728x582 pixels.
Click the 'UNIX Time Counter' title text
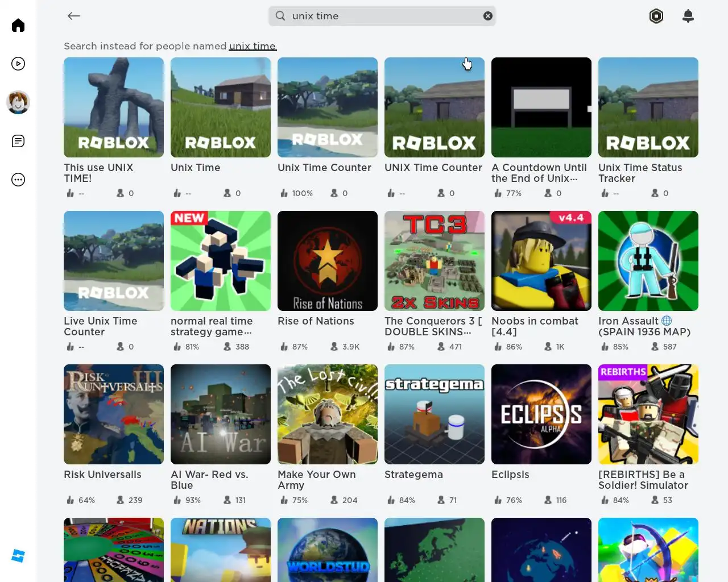pyautogui.click(x=433, y=168)
